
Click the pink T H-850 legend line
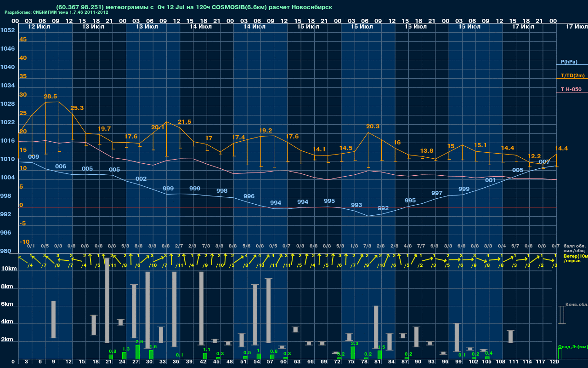click(x=572, y=92)
